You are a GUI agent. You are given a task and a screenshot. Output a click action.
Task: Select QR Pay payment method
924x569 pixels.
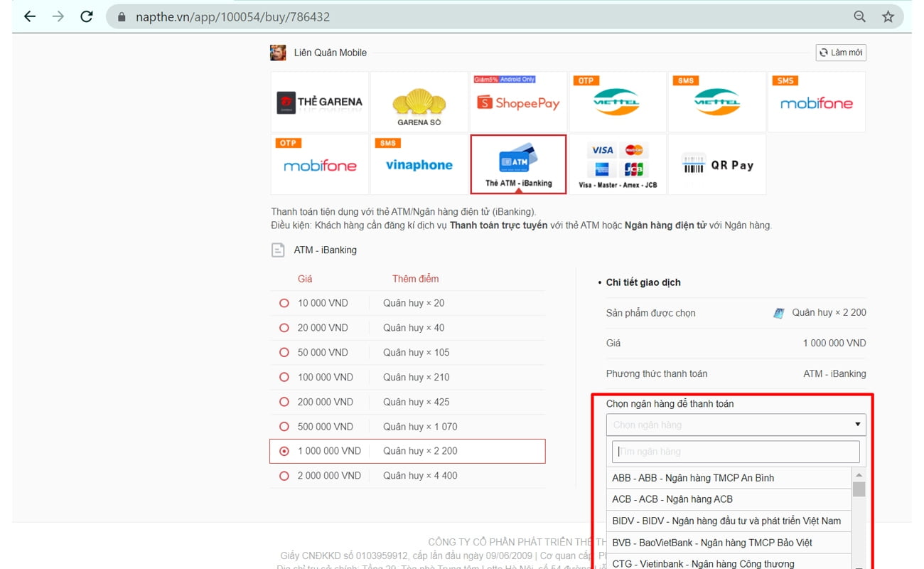tap(717, 164)
